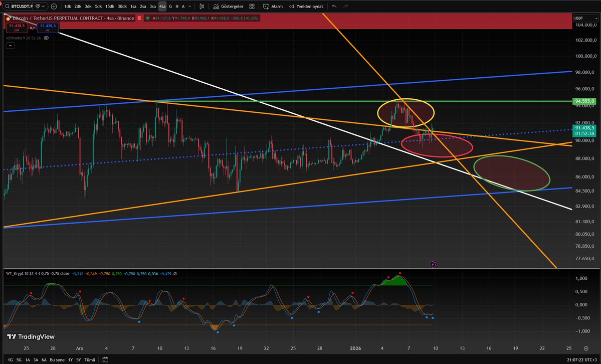The height and width of the screenshot is (364, 601).
Task: Select the 15dk timeframe
Action: tap(110, 7)
